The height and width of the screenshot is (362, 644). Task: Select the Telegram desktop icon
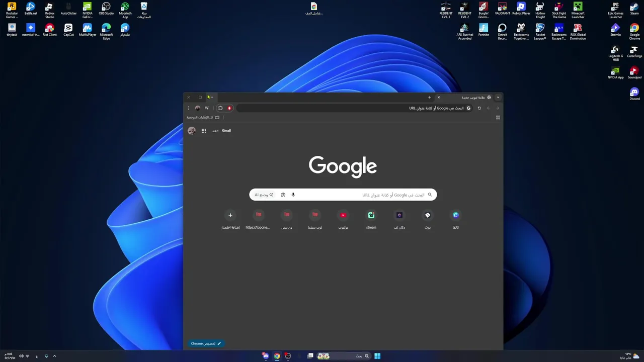[125, 30]
